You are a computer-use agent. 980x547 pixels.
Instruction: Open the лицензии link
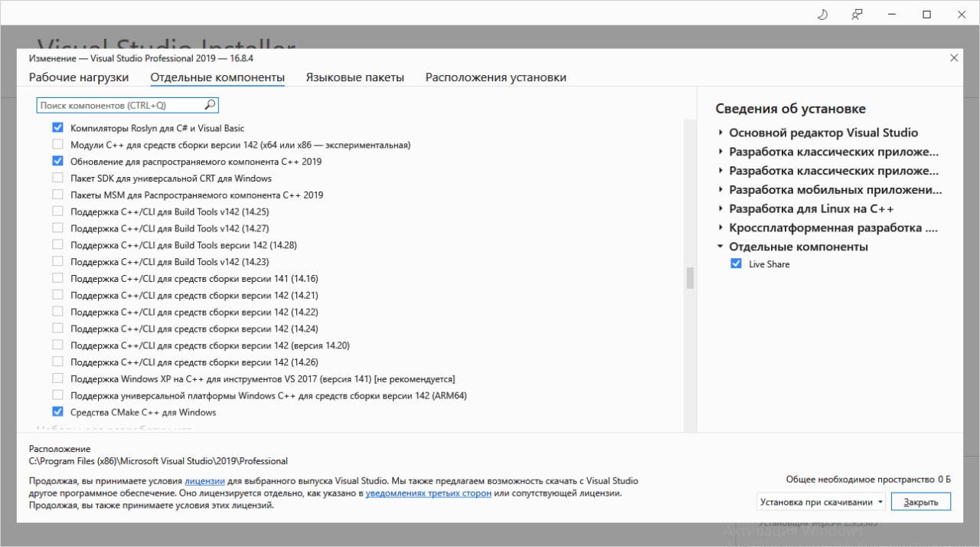click(204, 481)
